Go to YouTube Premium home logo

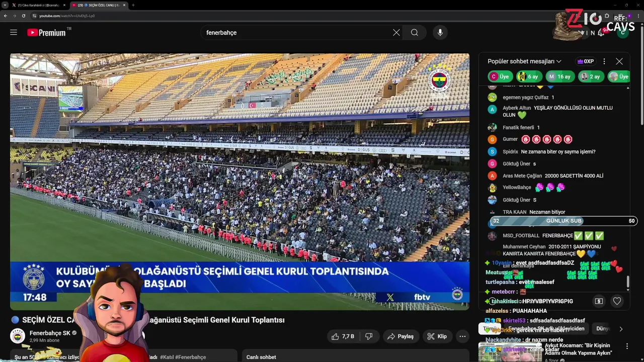click(46, 33)
